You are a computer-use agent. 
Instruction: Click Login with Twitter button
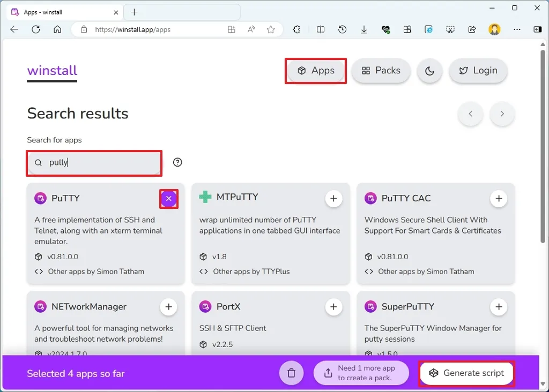click(x=478, y=71)
